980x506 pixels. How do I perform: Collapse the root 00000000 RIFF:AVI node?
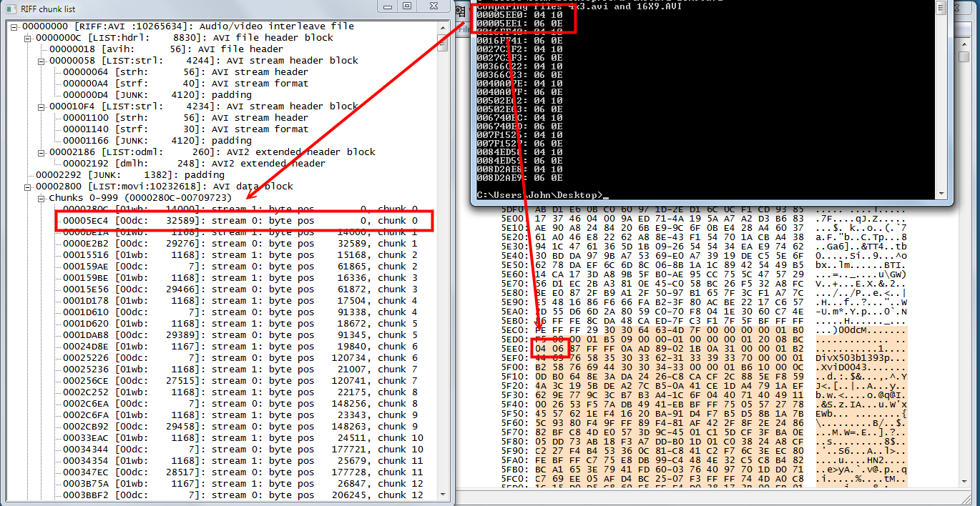click(x=14, y=26)
